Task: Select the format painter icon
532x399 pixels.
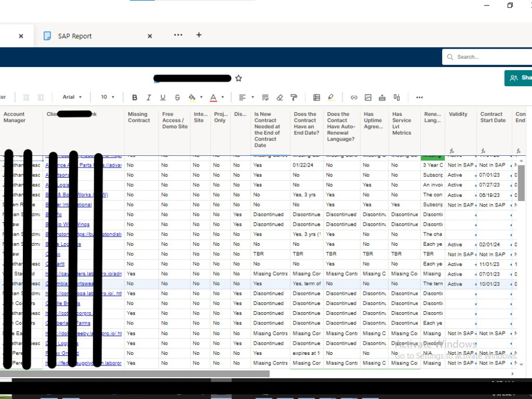Action: [294, 97]
